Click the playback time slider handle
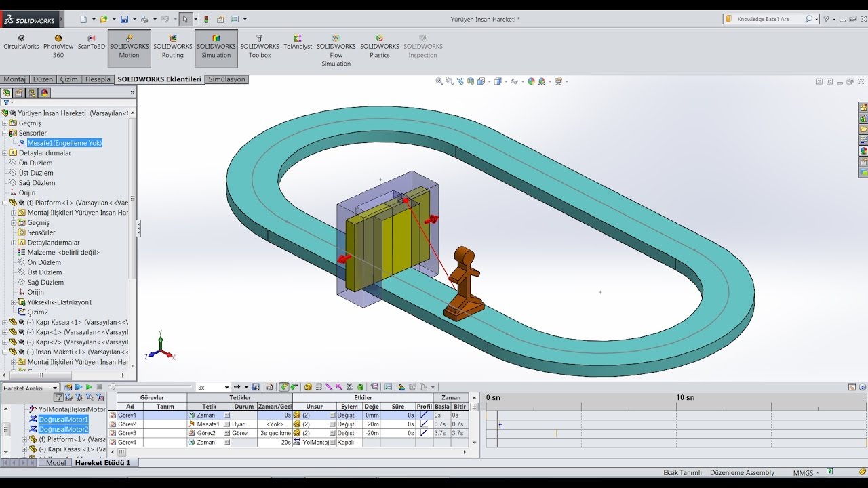 pos(112,387)
